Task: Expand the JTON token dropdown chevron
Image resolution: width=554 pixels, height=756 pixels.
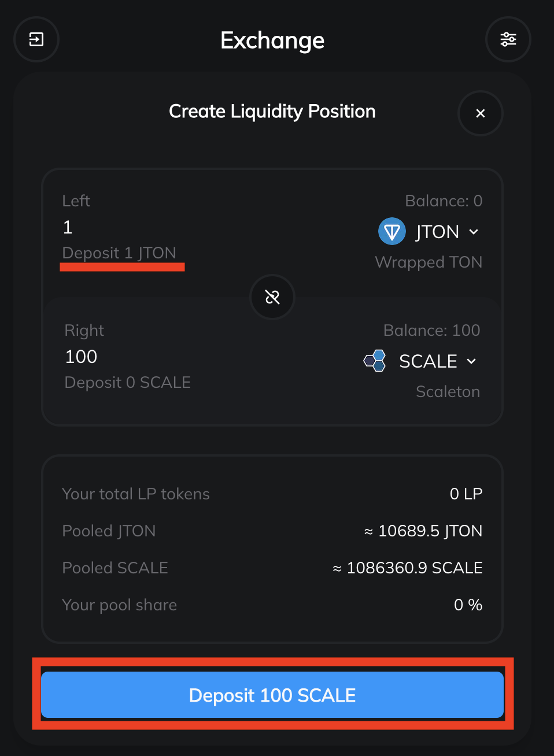Action: point(474,232)
